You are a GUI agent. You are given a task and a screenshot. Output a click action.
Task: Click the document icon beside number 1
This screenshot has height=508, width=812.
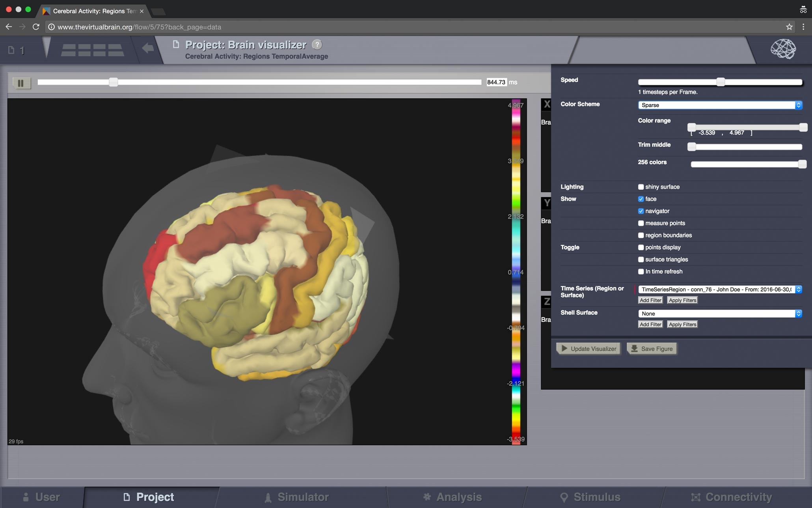[x=11, y=50]
